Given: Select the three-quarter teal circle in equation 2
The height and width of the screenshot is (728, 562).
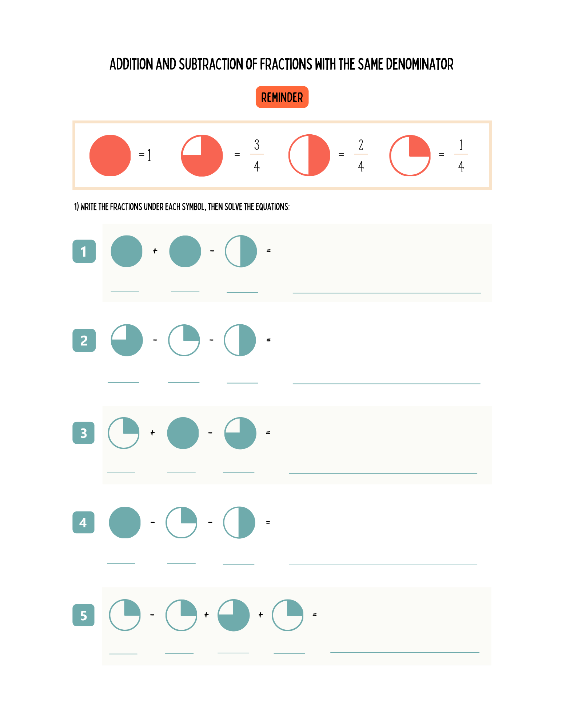Looking at the screenshot, I should coord(127,340).
